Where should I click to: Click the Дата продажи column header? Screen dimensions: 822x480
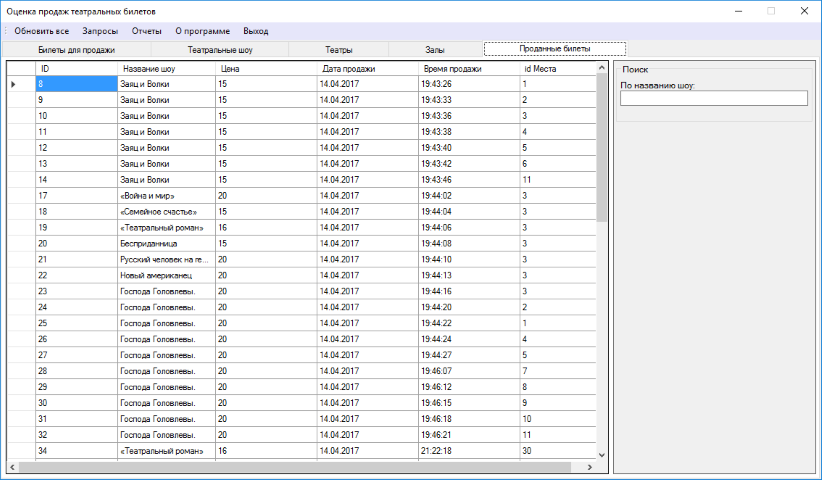367,69
